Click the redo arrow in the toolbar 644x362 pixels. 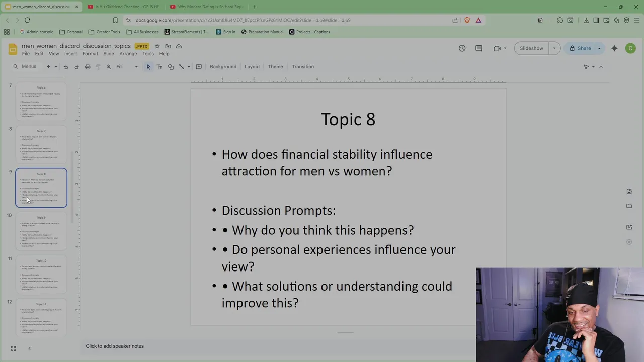pos(76,67)
